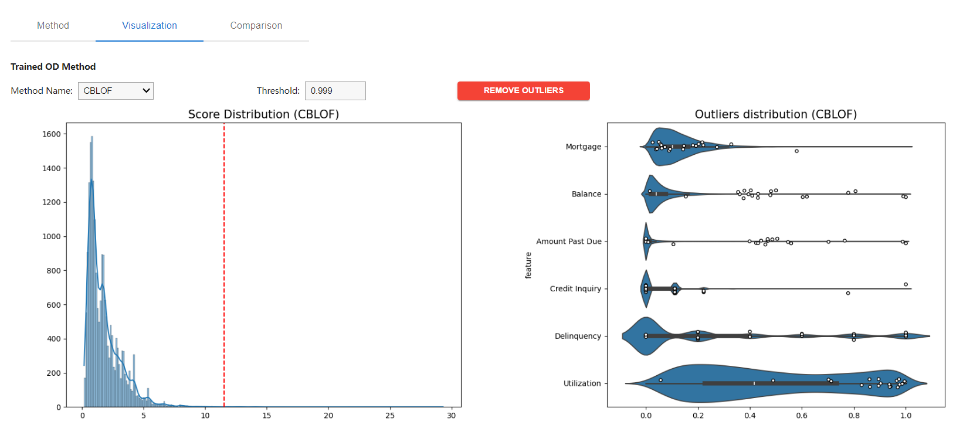Click the Score Distribution (CBLOF) chart title

263,114
